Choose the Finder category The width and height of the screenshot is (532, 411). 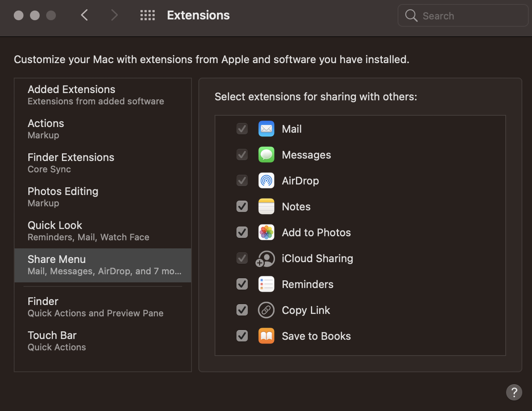[x=103, y=307]
